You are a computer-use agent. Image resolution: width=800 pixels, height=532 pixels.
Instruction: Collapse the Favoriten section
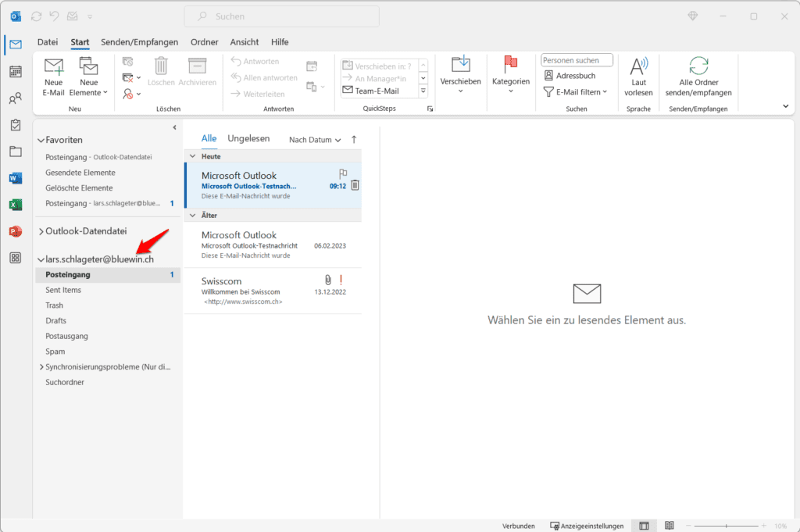point(41,141)
